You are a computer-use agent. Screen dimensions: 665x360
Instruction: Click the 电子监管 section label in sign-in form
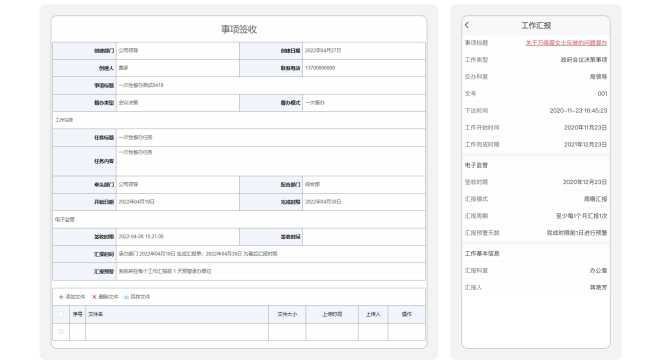tap(65, 220)
